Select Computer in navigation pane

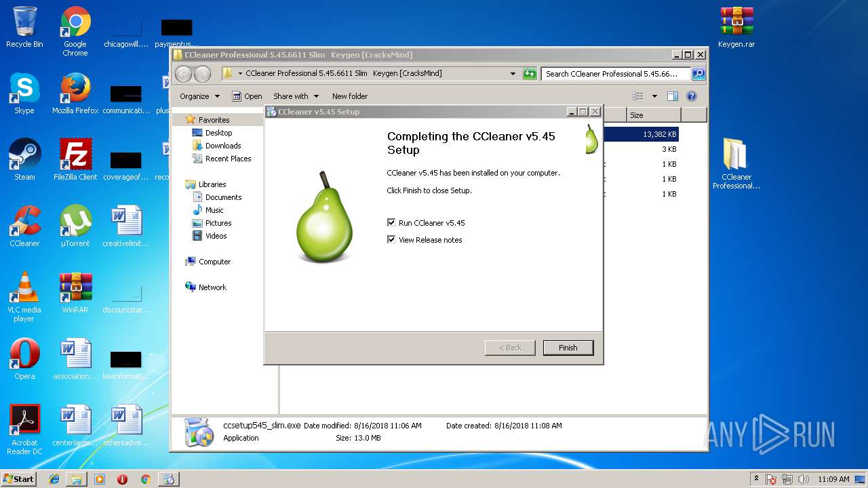click(214, 262)
